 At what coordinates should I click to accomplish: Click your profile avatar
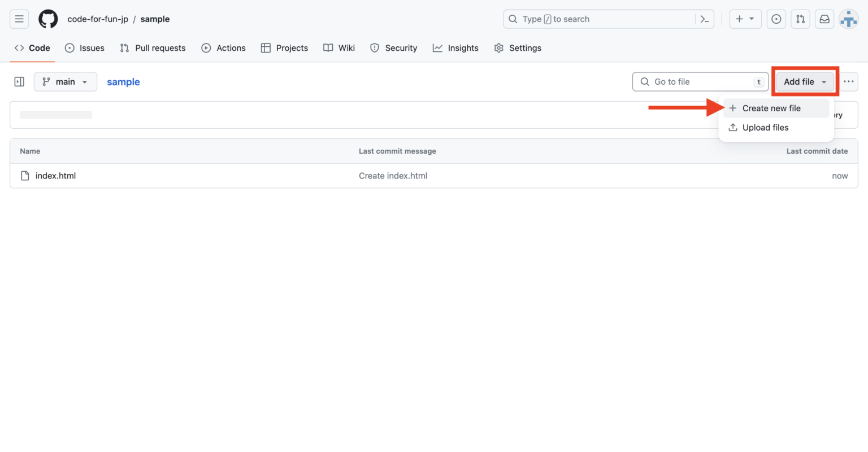[x=849, y=19]
